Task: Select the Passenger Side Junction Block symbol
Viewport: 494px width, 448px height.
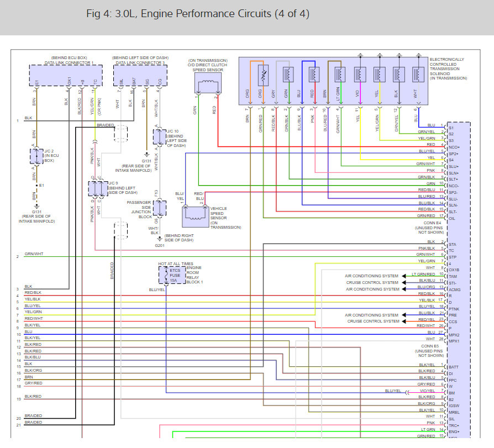Action: pos(159,208)
